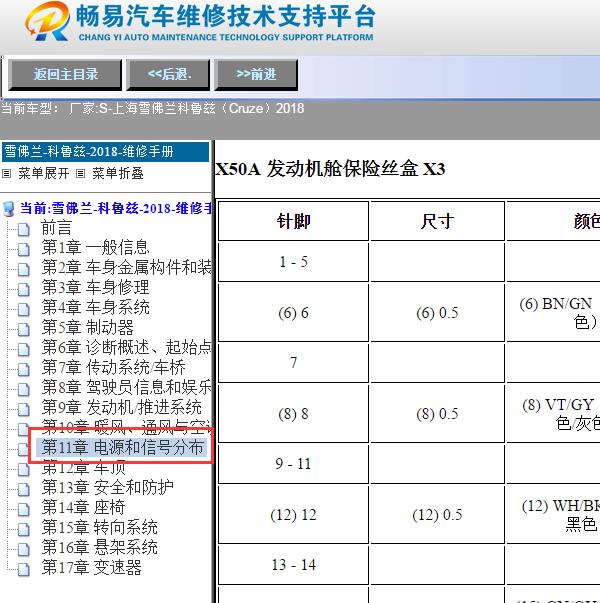The width and height of the screenshot is (600, 603).
Task: Click the computer icon beside 当前:雪佛兰-科鲁兹
Action: point(8,209)
